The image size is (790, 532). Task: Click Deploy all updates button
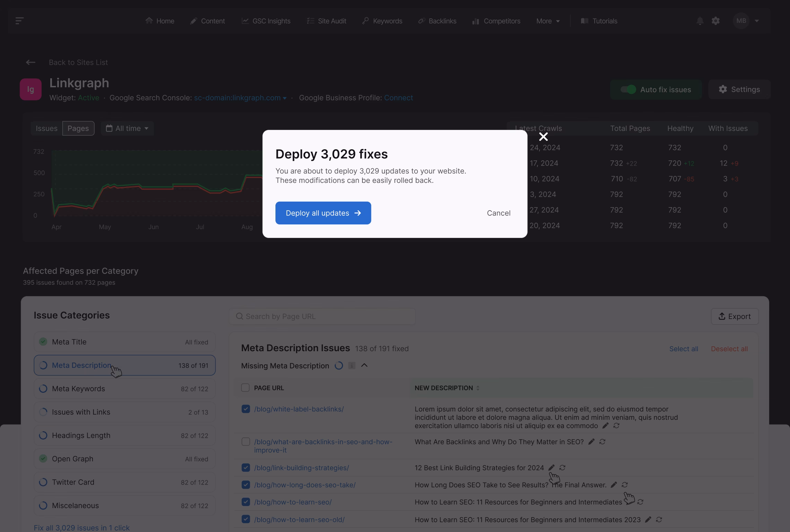coord(323,213)
